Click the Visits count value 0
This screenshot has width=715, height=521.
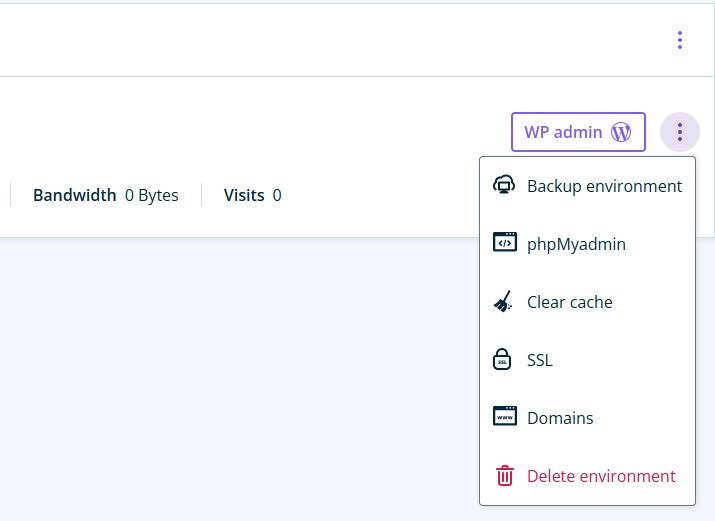[x=277, y=196]
